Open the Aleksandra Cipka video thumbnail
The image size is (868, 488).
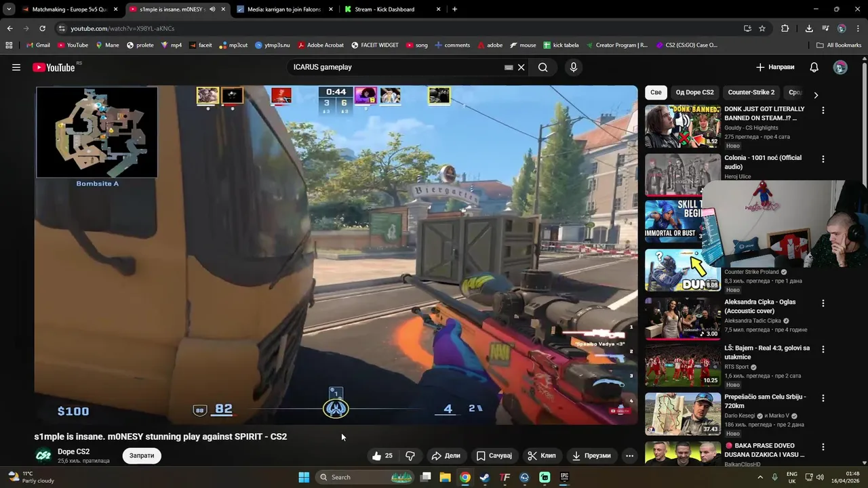(x=682, y=319)
